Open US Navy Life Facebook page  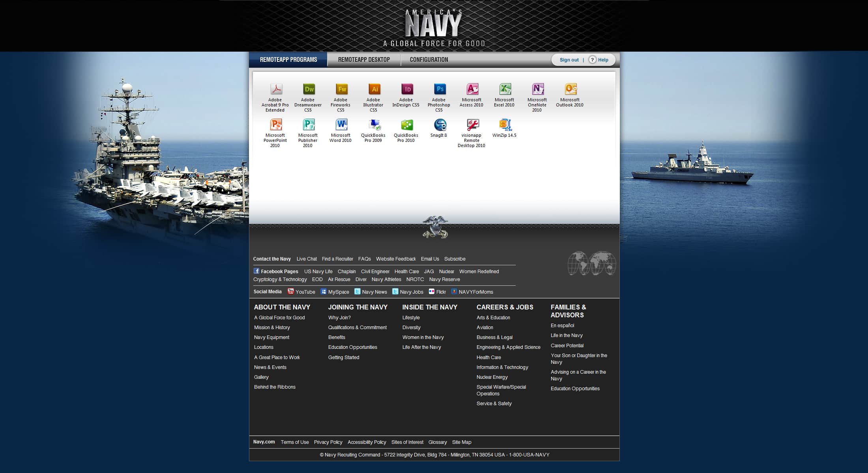coord(318,272)
